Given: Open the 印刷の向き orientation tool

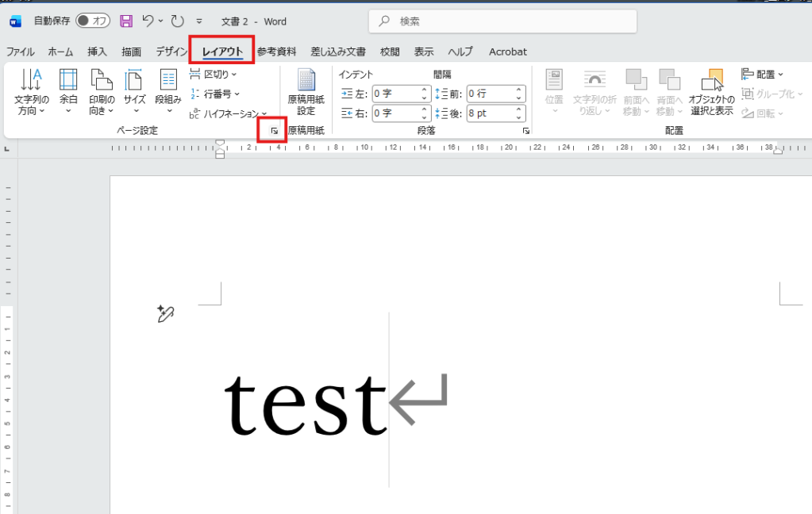Looking at the screenshot, I should [x=101, y=91].
